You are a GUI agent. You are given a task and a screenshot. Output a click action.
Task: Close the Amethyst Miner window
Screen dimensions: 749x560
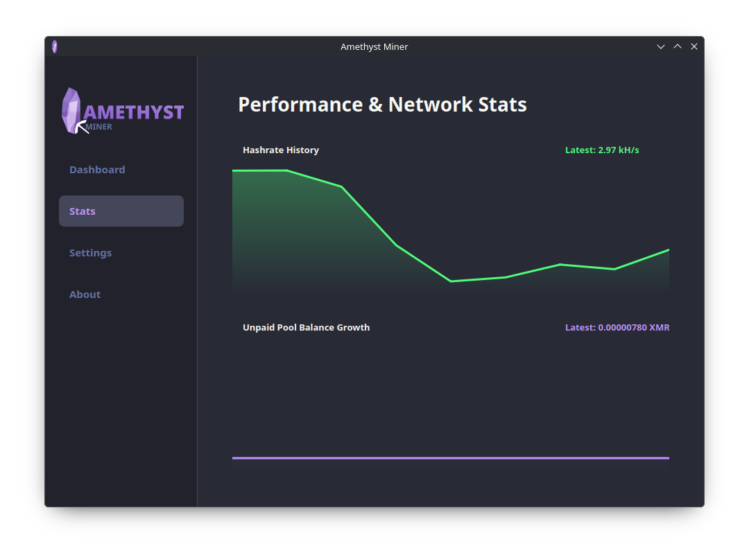[x=694, y=47]
